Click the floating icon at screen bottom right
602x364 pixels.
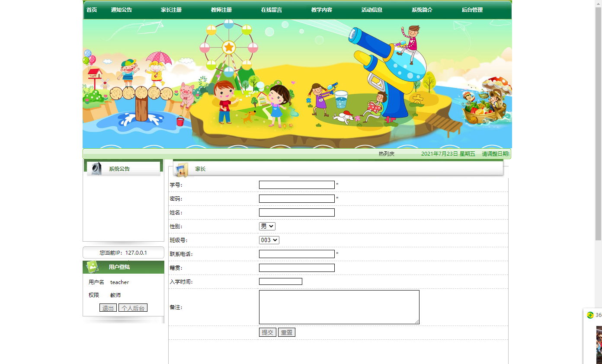pos(590,315)
